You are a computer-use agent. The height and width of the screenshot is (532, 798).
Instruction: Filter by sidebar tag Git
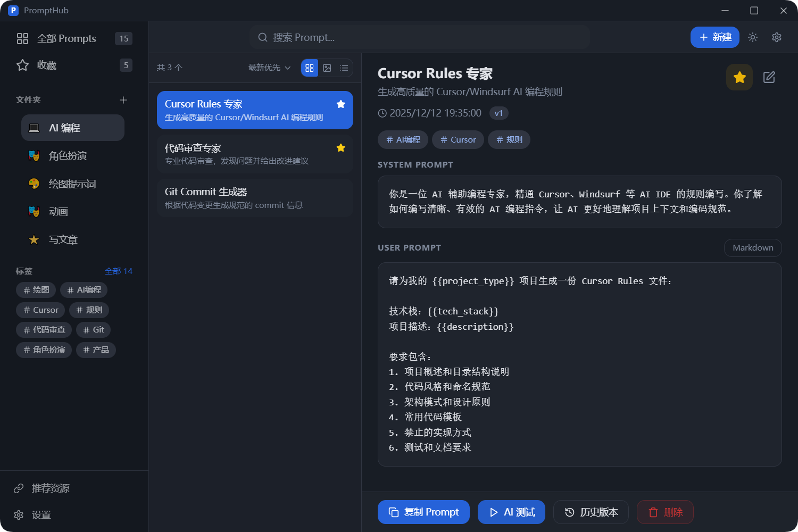tap(94, 330)
